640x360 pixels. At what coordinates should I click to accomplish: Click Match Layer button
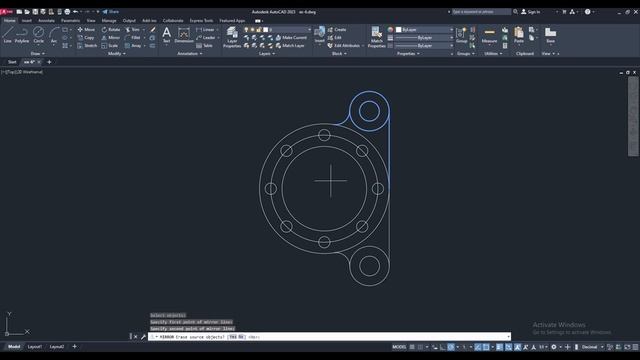[x=290, y=46]
